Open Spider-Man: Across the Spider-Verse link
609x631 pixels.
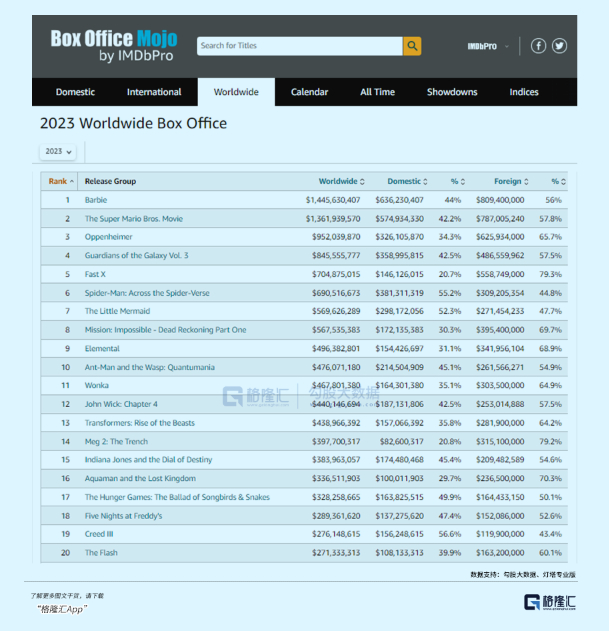click(x=147, y=293)
